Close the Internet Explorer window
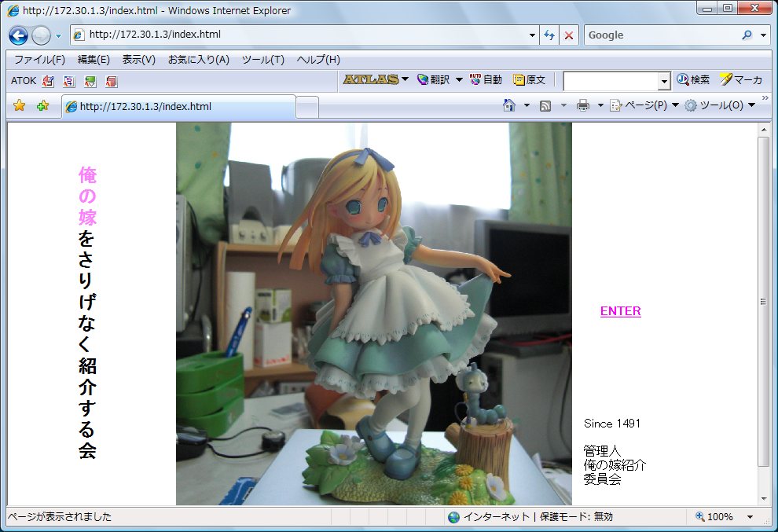Screen dimensions: 778x532 (754, 8)
